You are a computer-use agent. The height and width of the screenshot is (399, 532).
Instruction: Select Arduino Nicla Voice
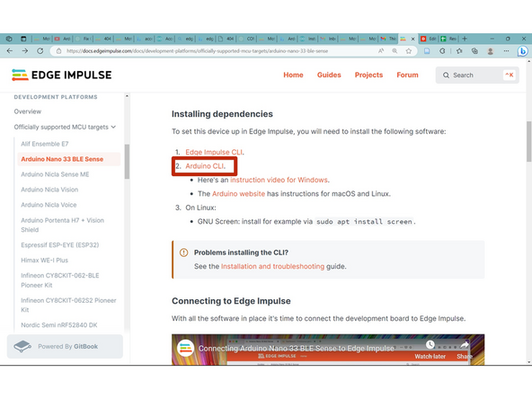(x=49, y=205)
